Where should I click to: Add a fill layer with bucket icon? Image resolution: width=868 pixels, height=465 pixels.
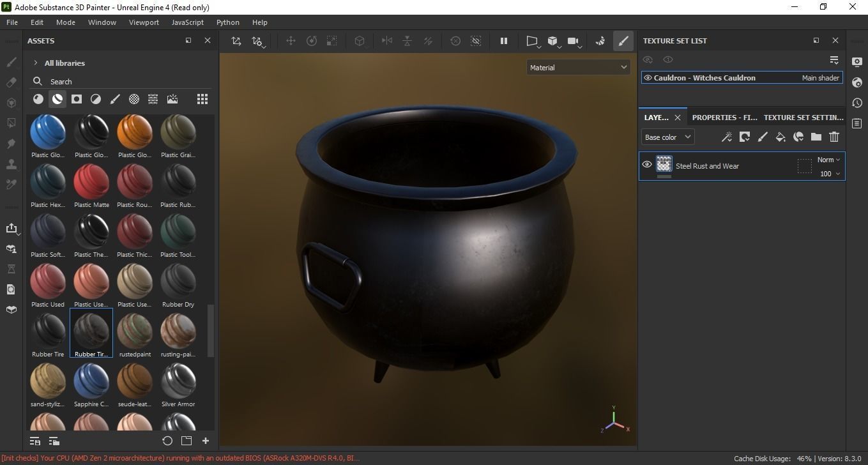pos(780,137)
